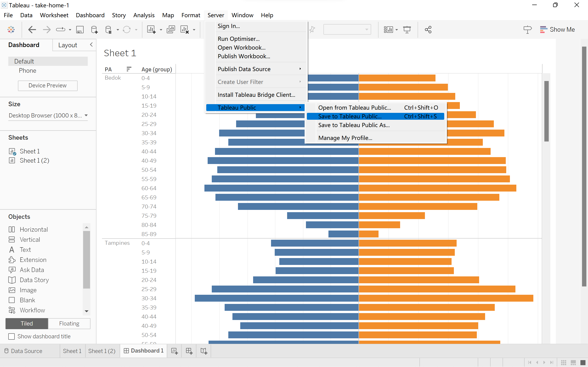Click the Undo back arrow icon
This screenshot has width=588, height=367.
point(32,30)
